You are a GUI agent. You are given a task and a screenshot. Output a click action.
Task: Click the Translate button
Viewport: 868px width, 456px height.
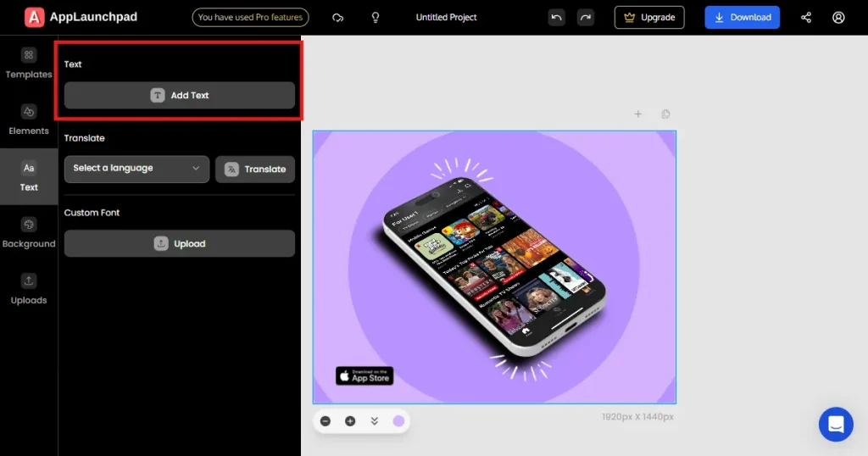coord(255,169)
